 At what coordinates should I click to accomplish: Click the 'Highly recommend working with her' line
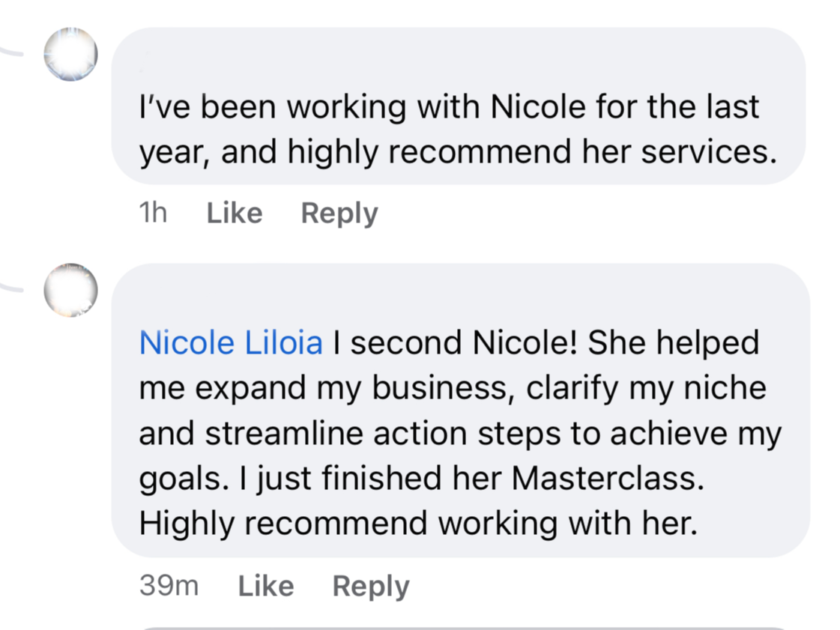418,524
